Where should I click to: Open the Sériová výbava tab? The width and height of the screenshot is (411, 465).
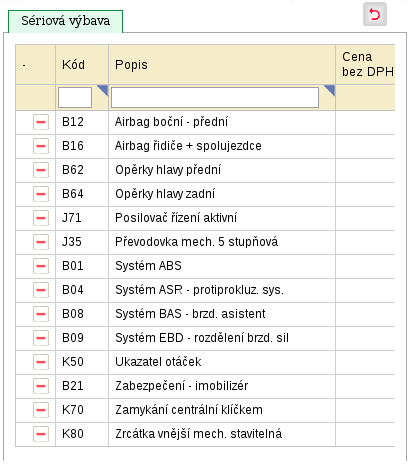[65, 21]
